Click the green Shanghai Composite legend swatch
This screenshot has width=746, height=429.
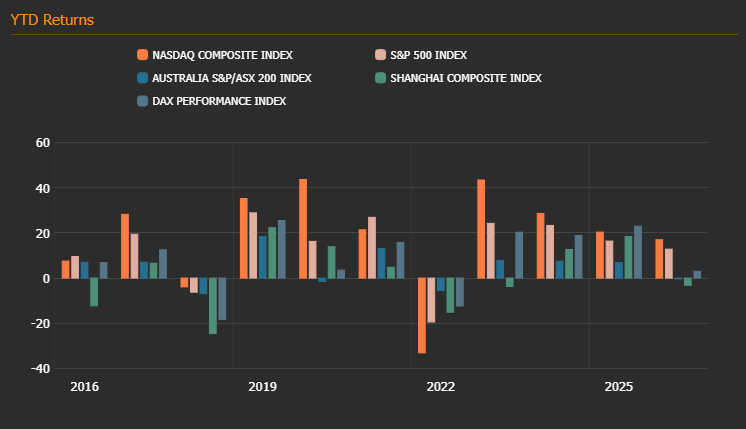(x=380, y=78)
